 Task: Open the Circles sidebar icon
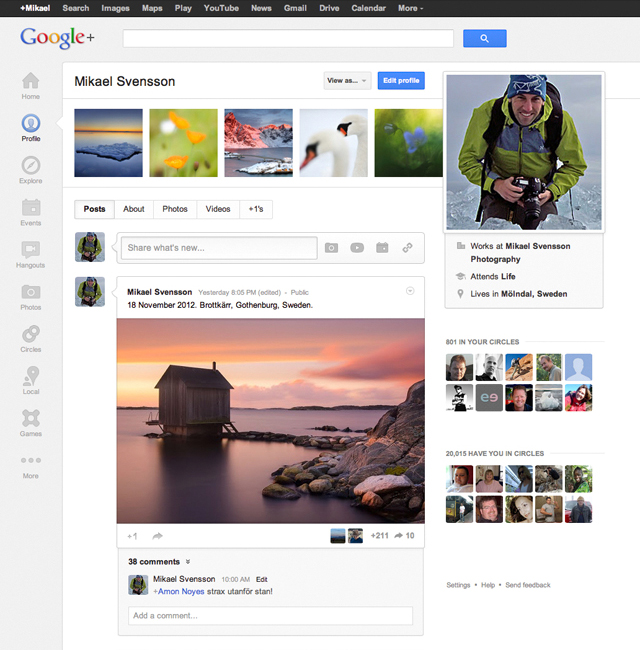click(x=31, y=334)
